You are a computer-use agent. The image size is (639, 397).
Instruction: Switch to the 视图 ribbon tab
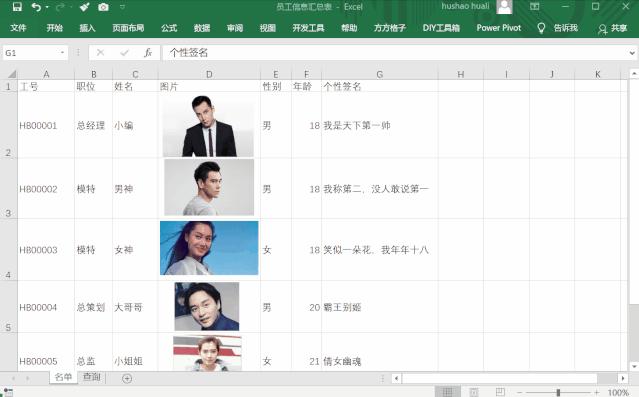click(x=268, y=28)
